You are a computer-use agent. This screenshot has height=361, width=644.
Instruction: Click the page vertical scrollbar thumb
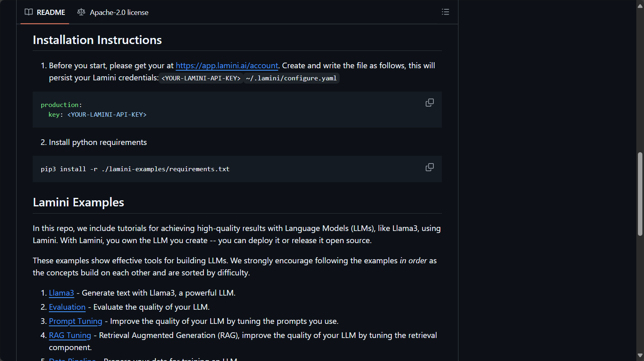click(x=640, y=194)
